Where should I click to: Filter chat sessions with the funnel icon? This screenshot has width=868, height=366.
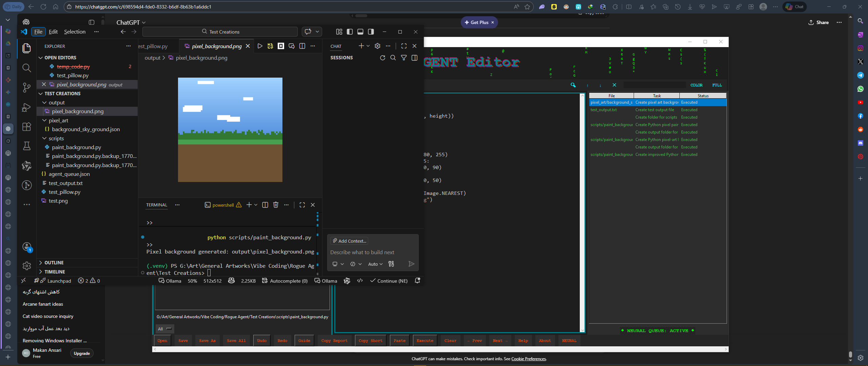[x=404, y=58]
